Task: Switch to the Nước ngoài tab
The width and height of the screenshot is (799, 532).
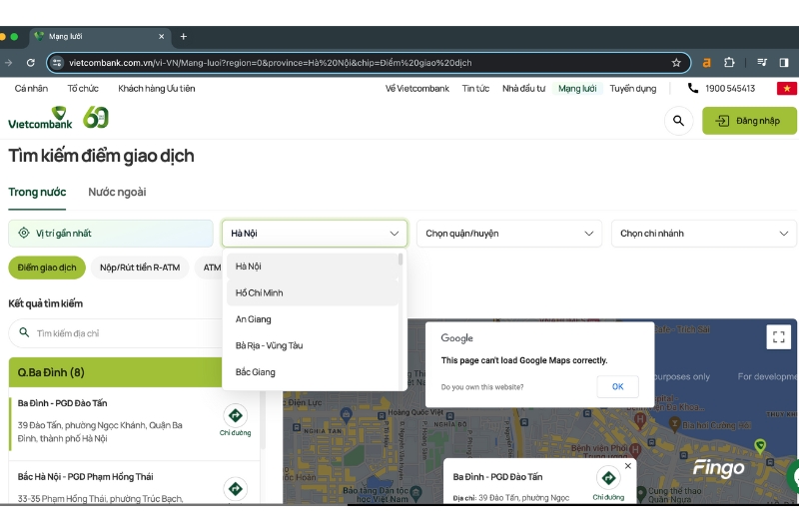Action: [x=117, y=192]
